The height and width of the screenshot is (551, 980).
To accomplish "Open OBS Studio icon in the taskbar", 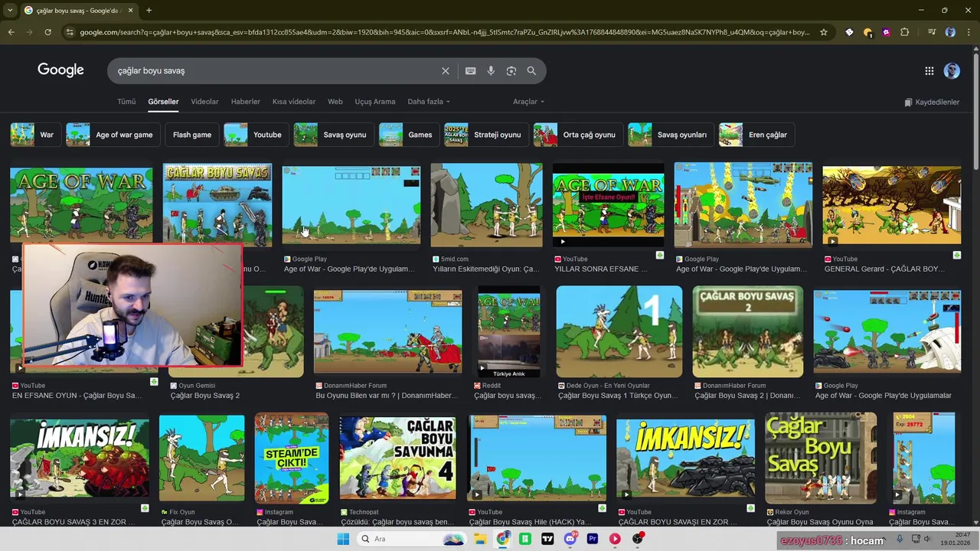I will (637, 539).
